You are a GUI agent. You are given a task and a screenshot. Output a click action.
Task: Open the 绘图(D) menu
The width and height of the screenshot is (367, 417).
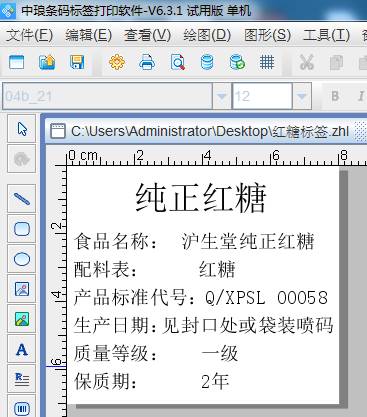[207, 35]
